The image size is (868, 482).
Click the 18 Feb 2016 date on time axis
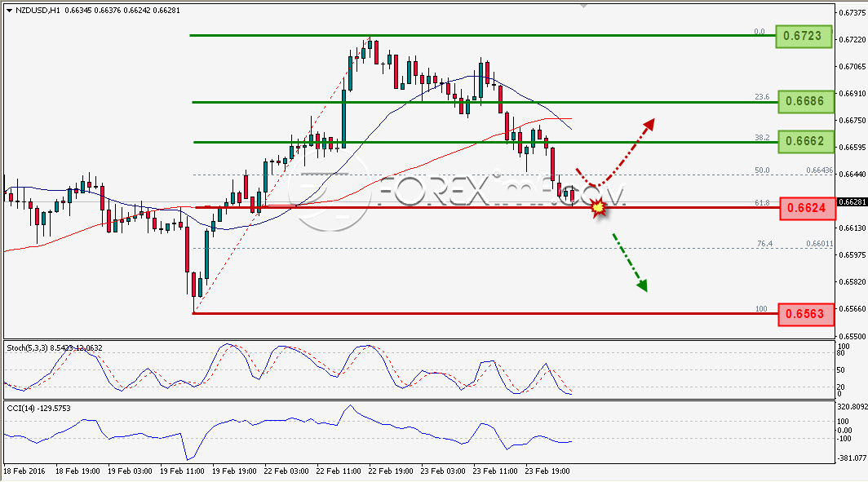pos(24,471)
